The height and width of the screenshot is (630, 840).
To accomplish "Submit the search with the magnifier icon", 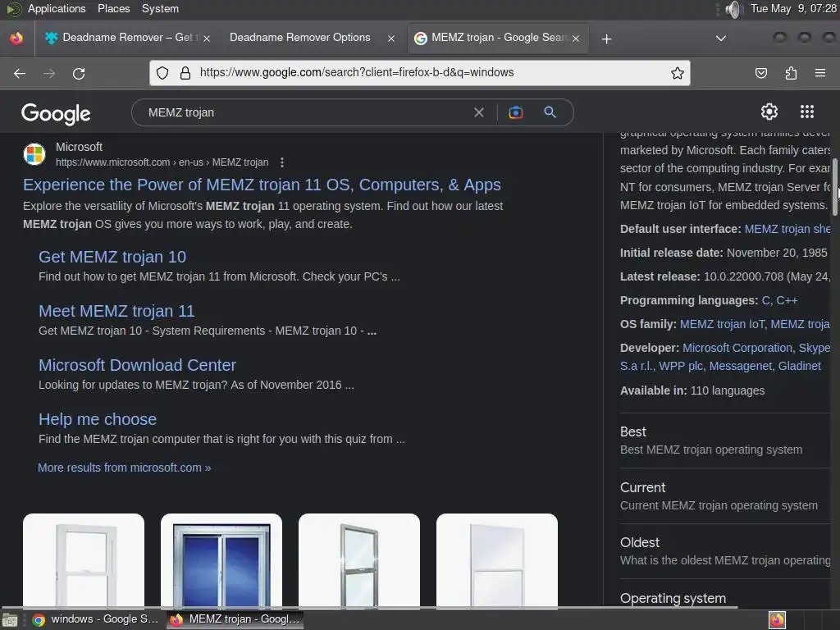I will click(x=550, y=112).
